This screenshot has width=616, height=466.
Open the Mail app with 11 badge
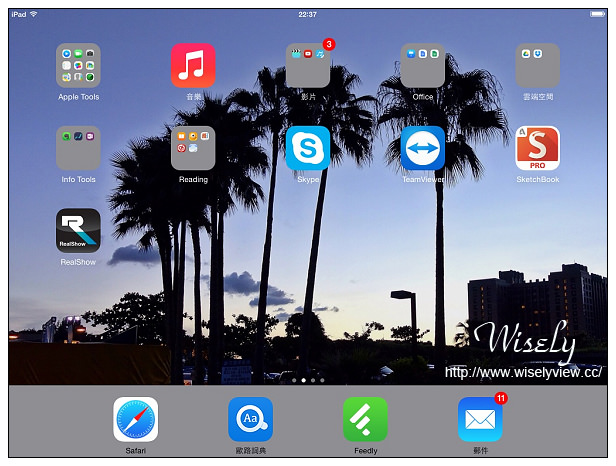[x=480, y=419]
